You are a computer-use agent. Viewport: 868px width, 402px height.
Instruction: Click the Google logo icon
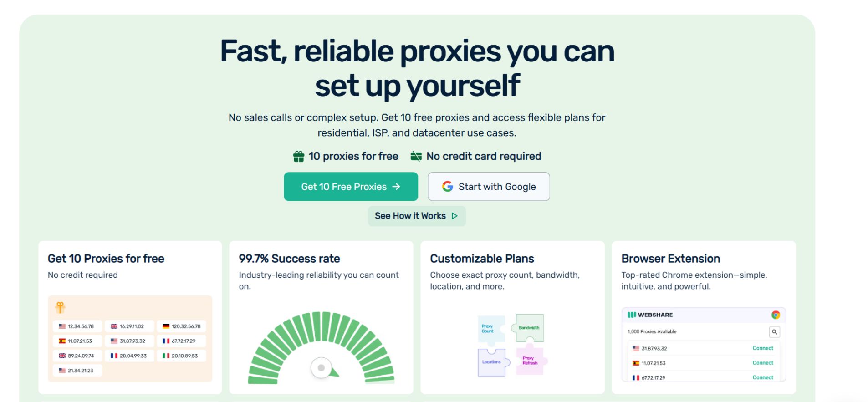coord(448,187)
